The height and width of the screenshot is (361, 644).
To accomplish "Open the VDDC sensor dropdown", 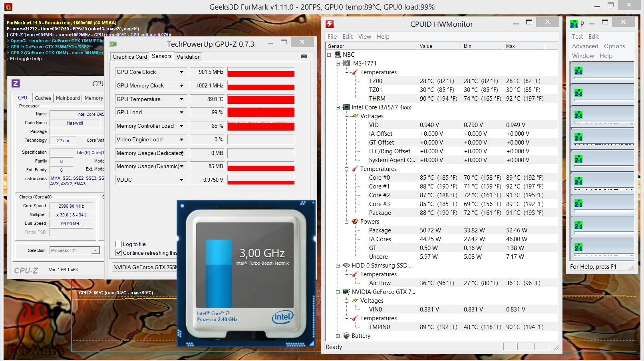I will pyautogui.click(x=182, y=180).
